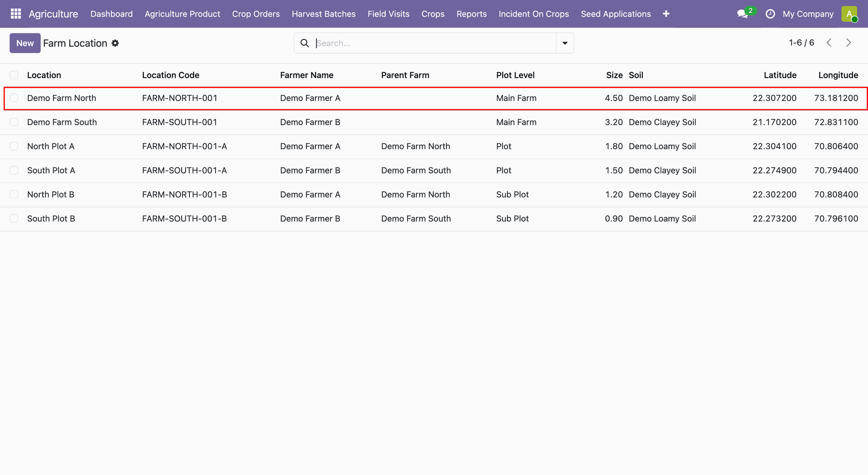Click the Demo Clayey Soil cell for North Plot B

pyautogui.click(x=662, y=195)
